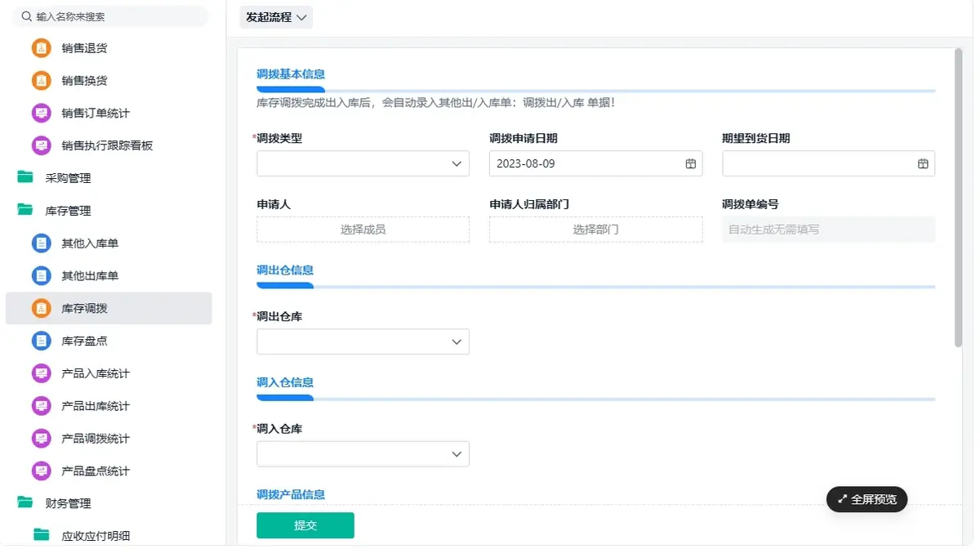980x549 pixels.
Task: Click the empty 期望到货日期 date field
Action: click(828, 163)
